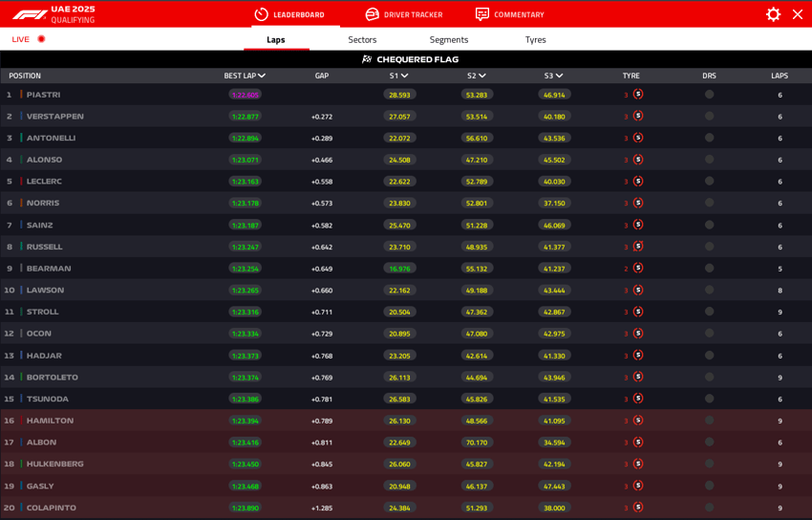Click Norris's DRS indicator dot
The height and width of the screenshot is (520, 812).
click(709, 203)
